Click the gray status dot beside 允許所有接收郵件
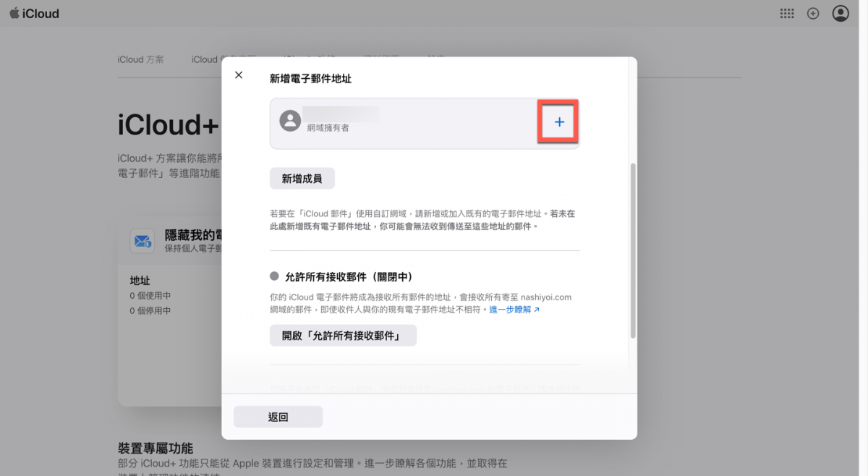This screenshot has height=476, width=868. click(x=274, y=276)
